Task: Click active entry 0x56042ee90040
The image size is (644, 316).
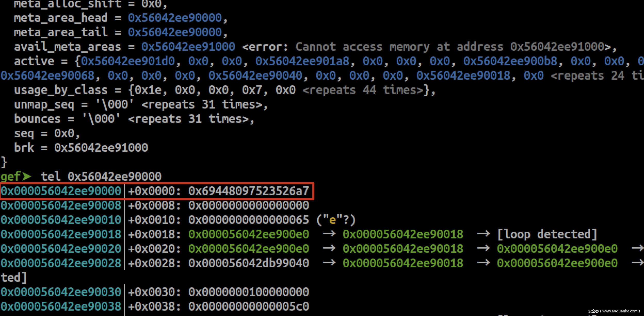Action: (x=255, y=76)
